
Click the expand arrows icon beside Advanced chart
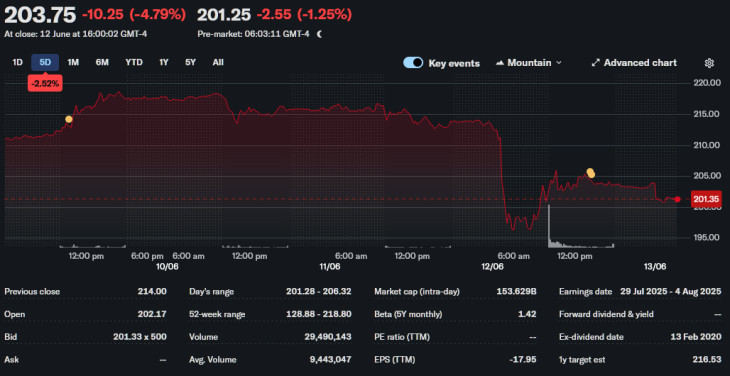[595, 63]
